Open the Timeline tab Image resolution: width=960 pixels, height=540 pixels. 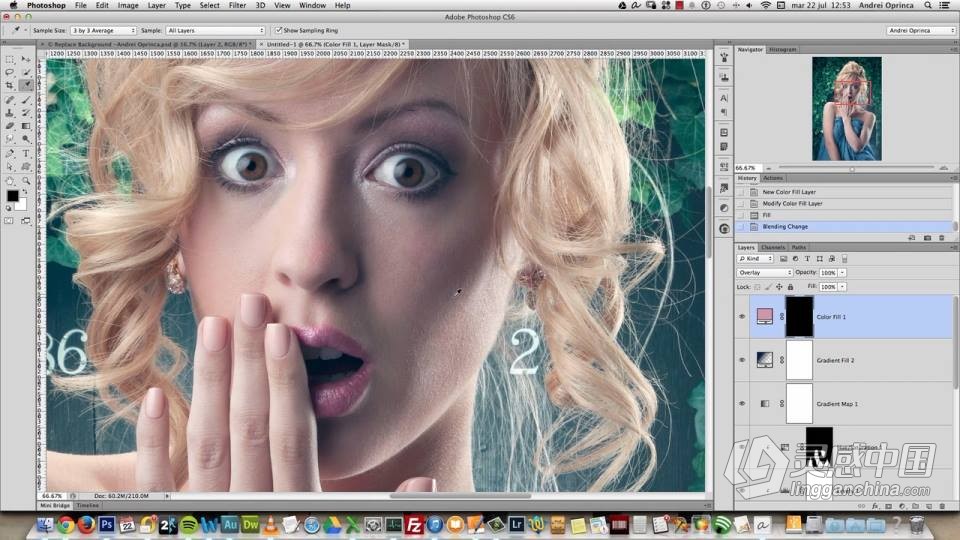coord(87,506)
